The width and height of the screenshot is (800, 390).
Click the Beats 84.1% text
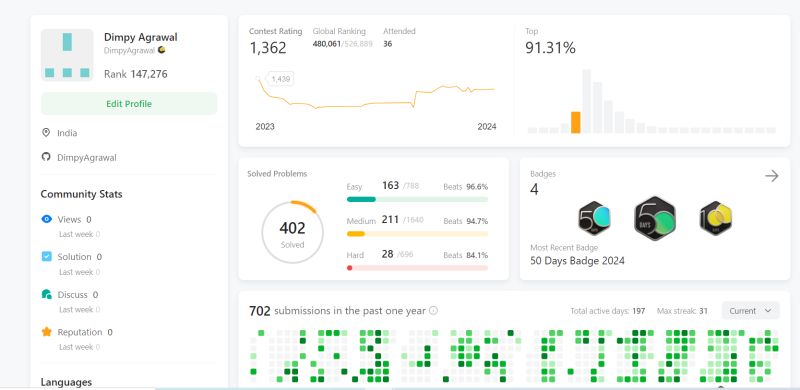click(466, 255)
